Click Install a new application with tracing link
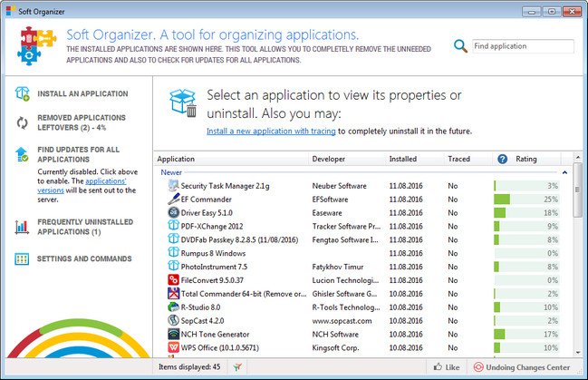 [x=271, y=131]
